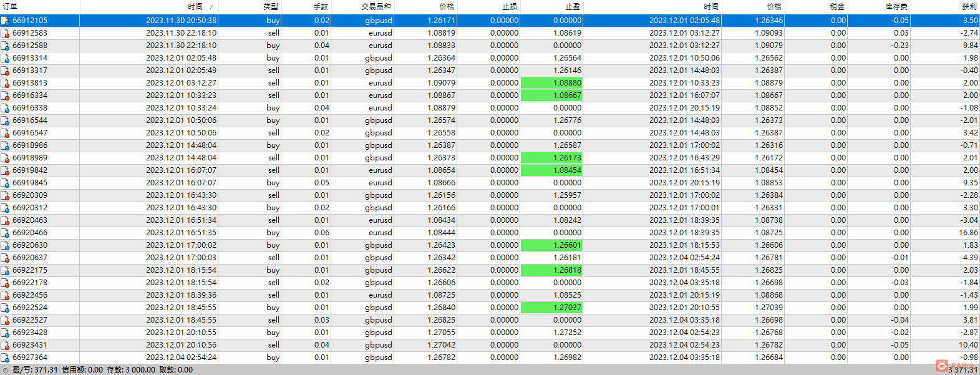
Task: Click the open price 1.27055
Action: pos(442,333)
